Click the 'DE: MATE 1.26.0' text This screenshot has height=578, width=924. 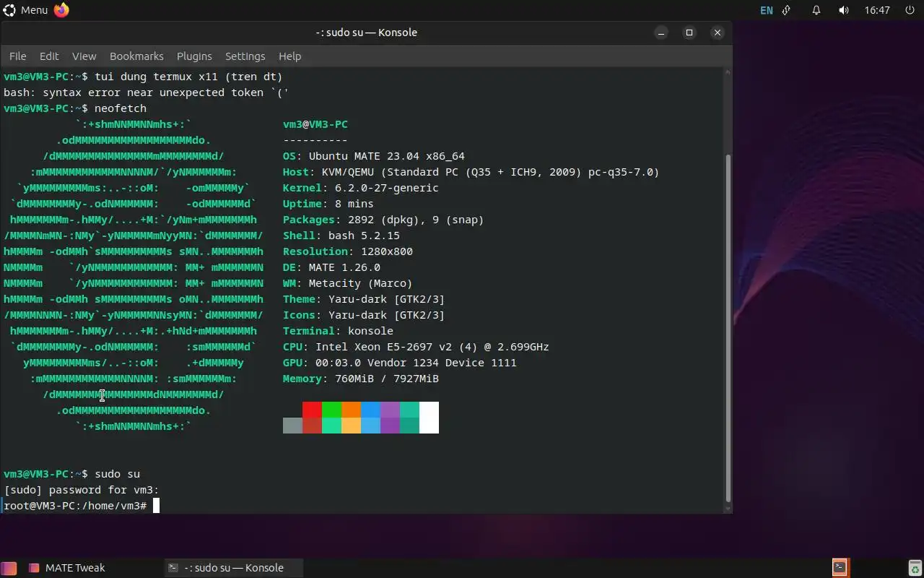(331, 267)
